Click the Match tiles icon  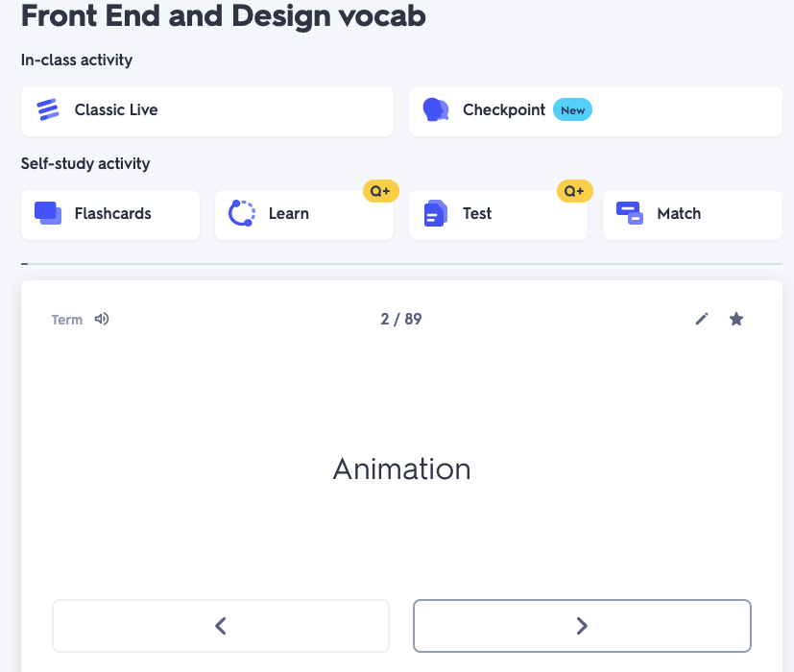629,213
